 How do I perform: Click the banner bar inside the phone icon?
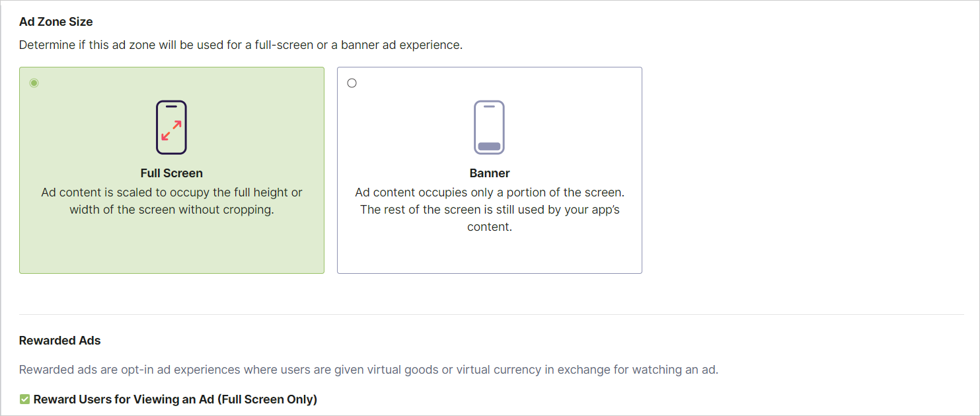click(x=489, y=146)
